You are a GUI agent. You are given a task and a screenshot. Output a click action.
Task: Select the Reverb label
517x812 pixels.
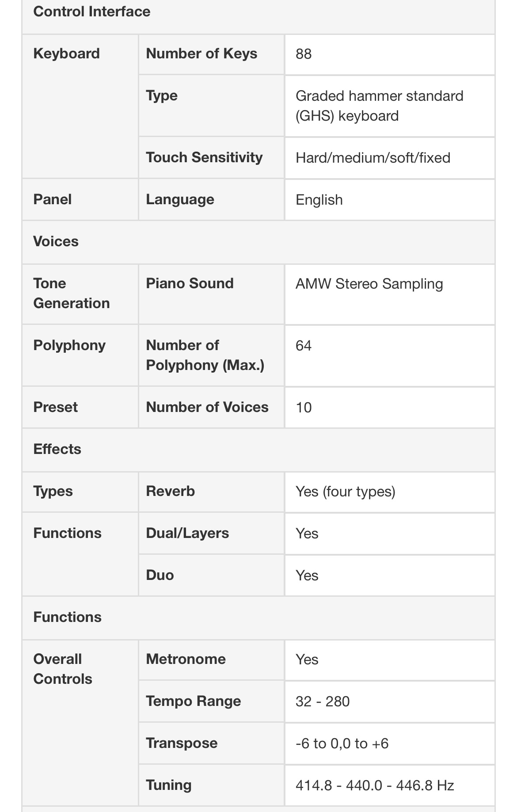[170, 491]
